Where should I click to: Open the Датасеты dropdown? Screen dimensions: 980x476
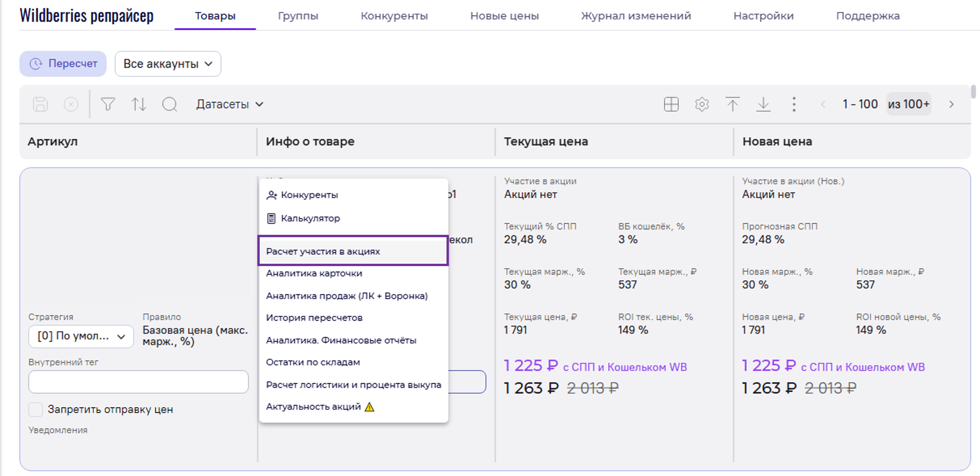coord(229,104)
